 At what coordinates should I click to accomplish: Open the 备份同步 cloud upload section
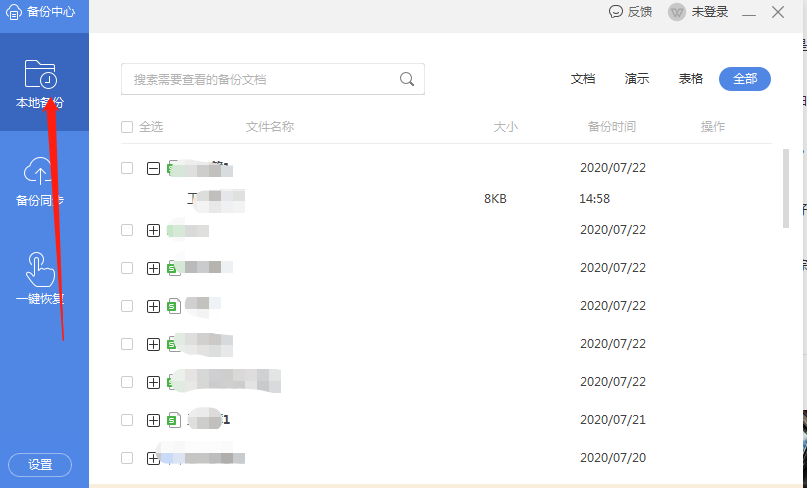(x=41, y=180)
